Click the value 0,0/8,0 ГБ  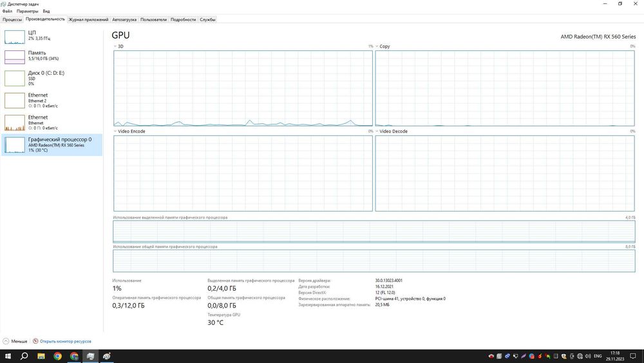click(222, 306)
